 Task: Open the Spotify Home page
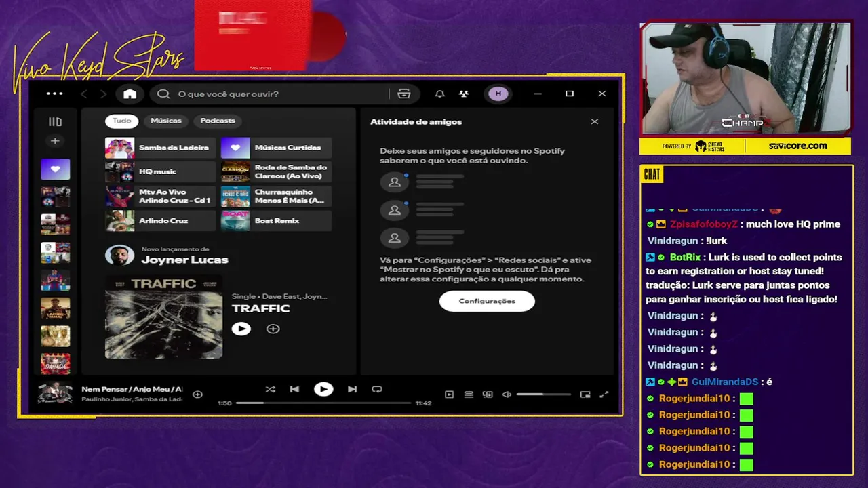pos(130,94)
